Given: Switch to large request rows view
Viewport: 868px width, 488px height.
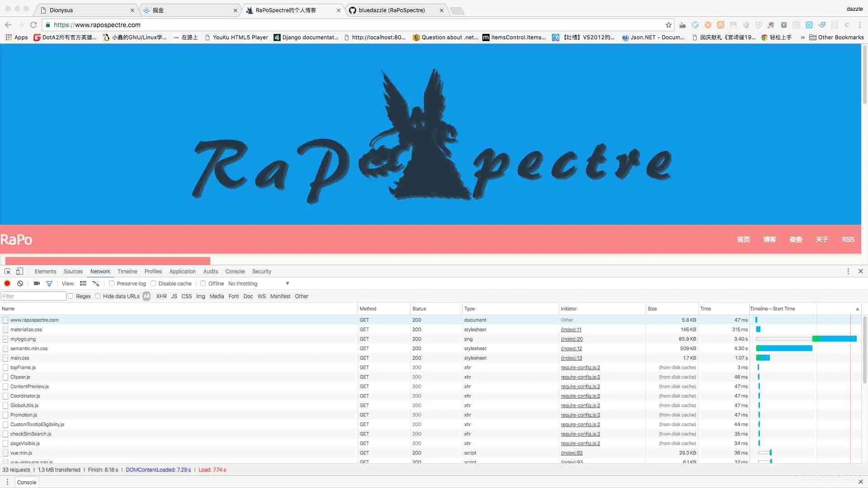Looking at the screenshot, I should tap(83, 284).
